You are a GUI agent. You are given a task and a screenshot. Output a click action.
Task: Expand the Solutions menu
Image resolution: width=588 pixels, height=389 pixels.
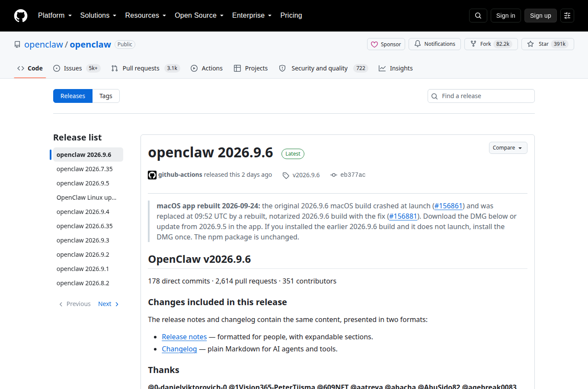point(99,16)
